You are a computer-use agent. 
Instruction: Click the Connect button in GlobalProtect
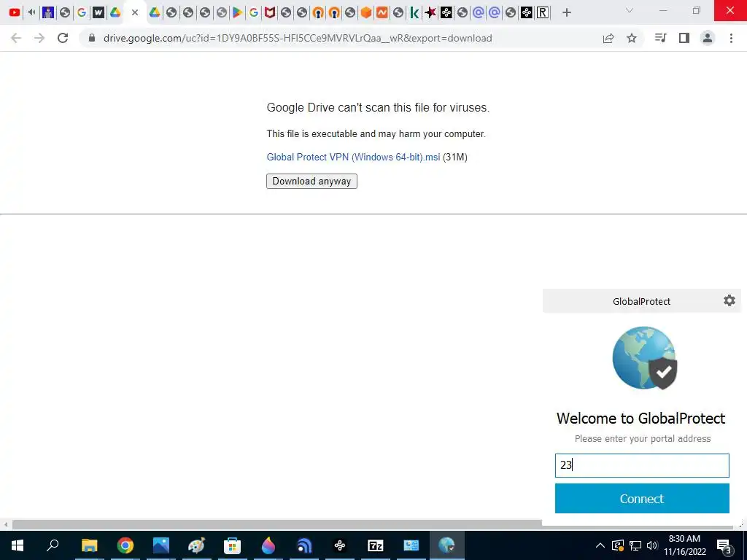pyautogui.click(x=642, y=498)
